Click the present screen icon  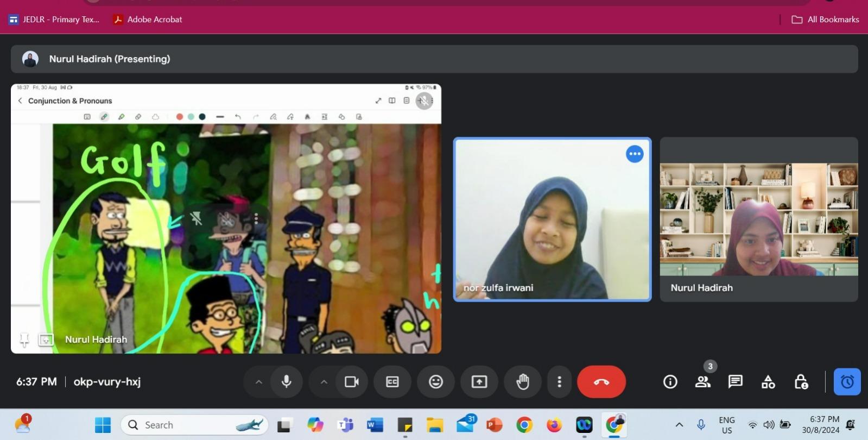[479, 382]
